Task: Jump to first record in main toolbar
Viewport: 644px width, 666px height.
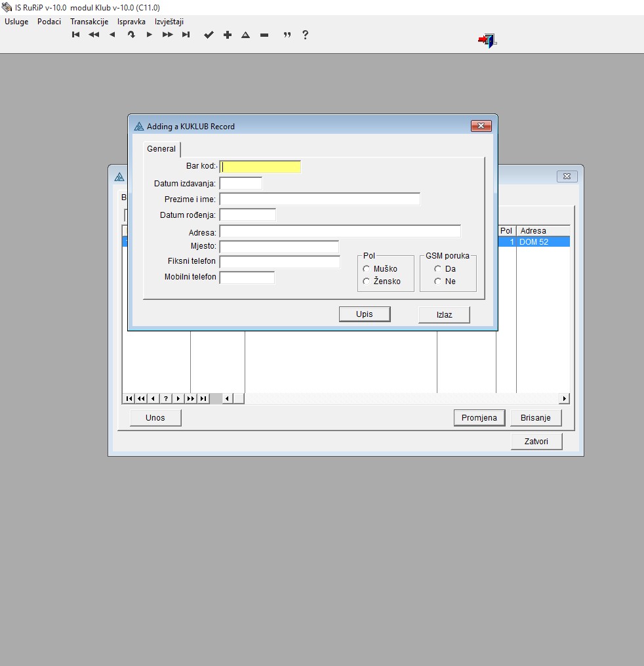Action: (76, 35)
